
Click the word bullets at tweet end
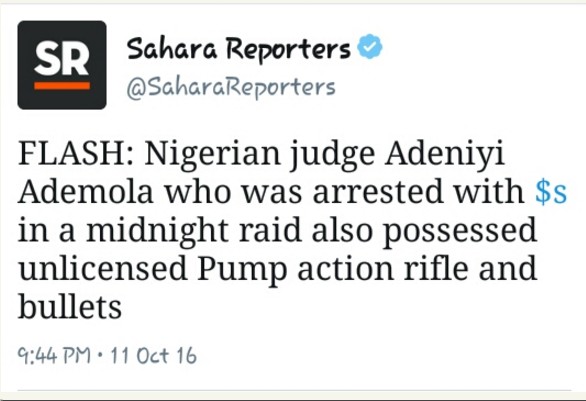(x=70, y=306)
